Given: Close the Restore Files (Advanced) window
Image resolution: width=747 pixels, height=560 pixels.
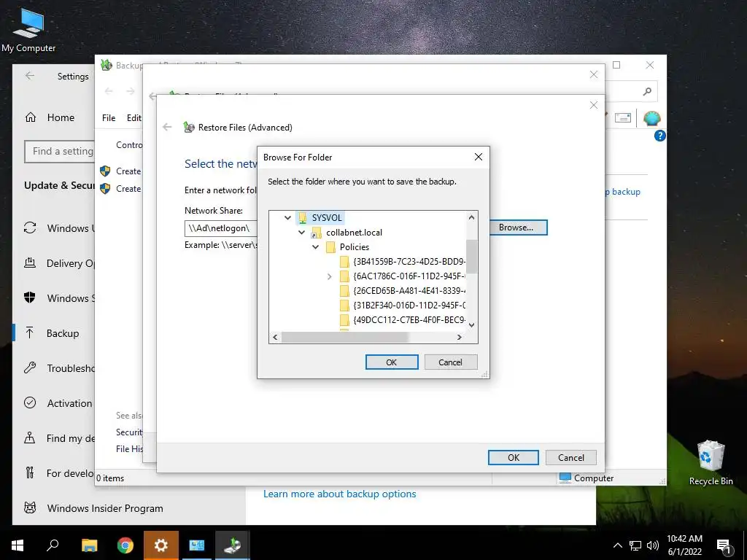Looking at the screenshot, I should click(x=594, y=105).
